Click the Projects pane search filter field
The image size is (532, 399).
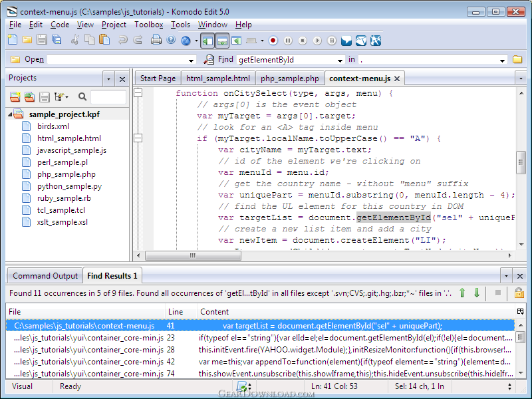click(x=108, y=97)
